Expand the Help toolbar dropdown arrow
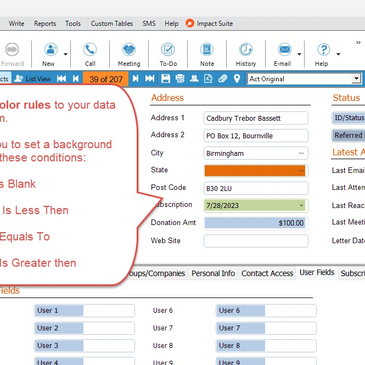This screenshot has width=365, height=365. click(x=338, y=54)
